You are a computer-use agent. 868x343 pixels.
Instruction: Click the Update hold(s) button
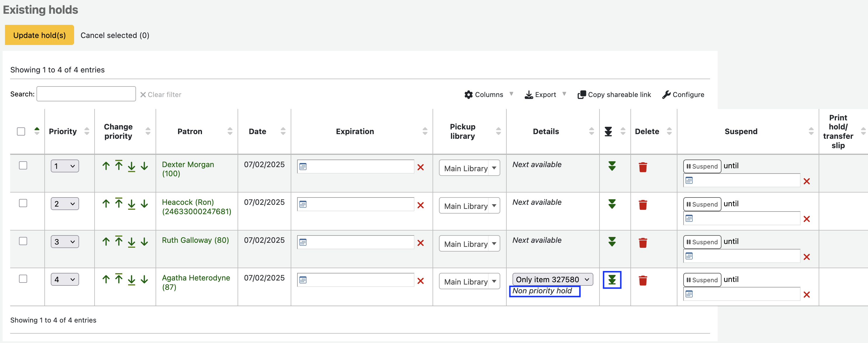pyautogui.click(x=39, y=35)
